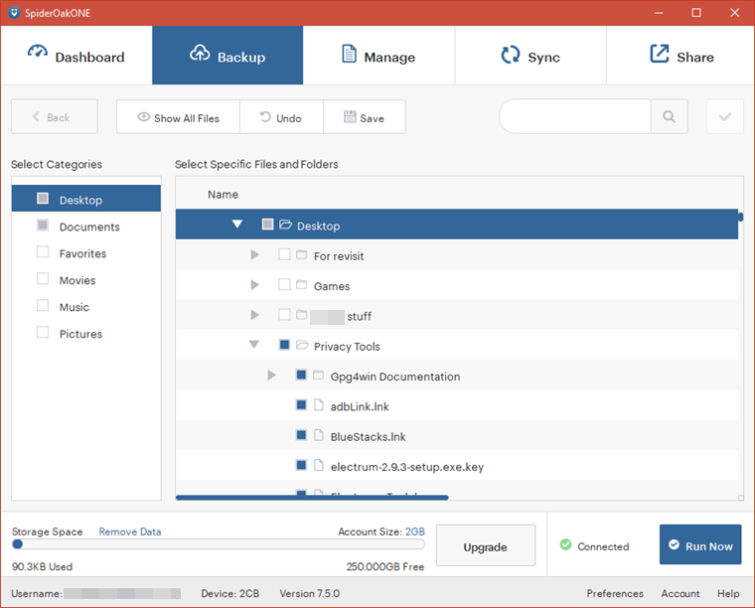Click the SpiderOakONE shield logo in title bar
The image size is (755, 608).
[x=14, y=13]
